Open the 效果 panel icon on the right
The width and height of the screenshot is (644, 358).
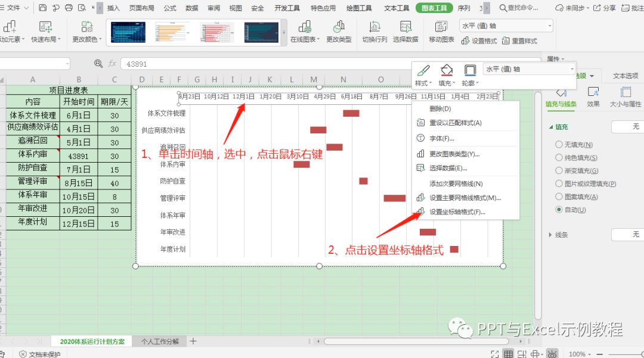594,94
